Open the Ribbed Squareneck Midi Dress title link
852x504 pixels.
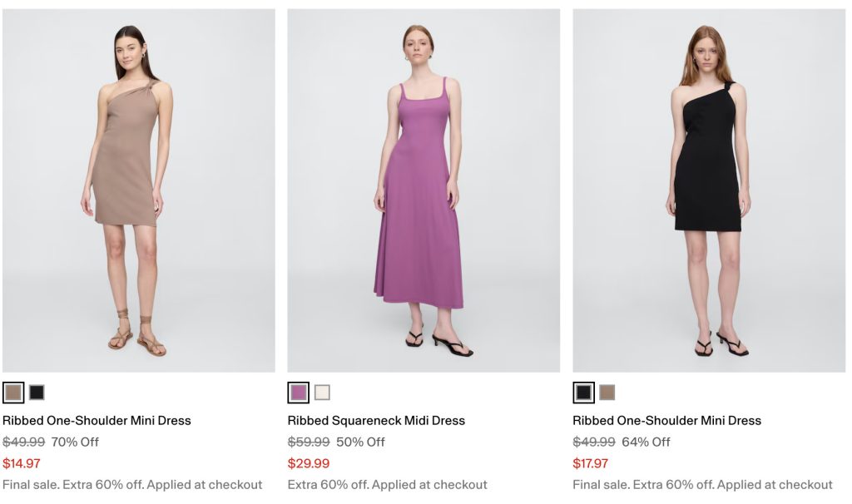coord(376,421)
